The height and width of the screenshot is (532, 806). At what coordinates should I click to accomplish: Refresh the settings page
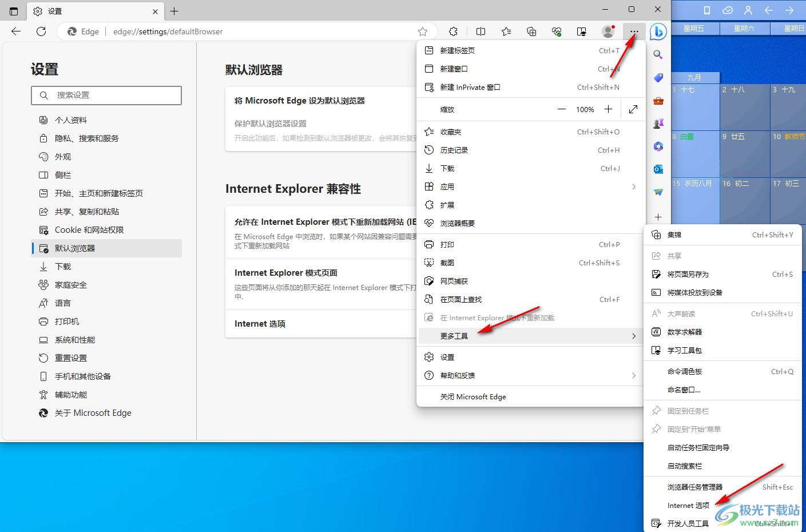(41, 31)
